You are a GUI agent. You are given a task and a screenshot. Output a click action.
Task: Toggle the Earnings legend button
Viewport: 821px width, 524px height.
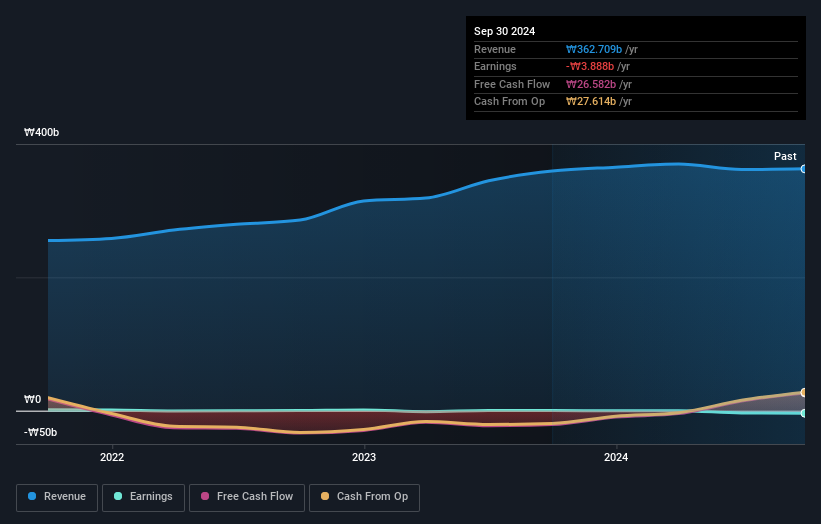click(143, 497)
